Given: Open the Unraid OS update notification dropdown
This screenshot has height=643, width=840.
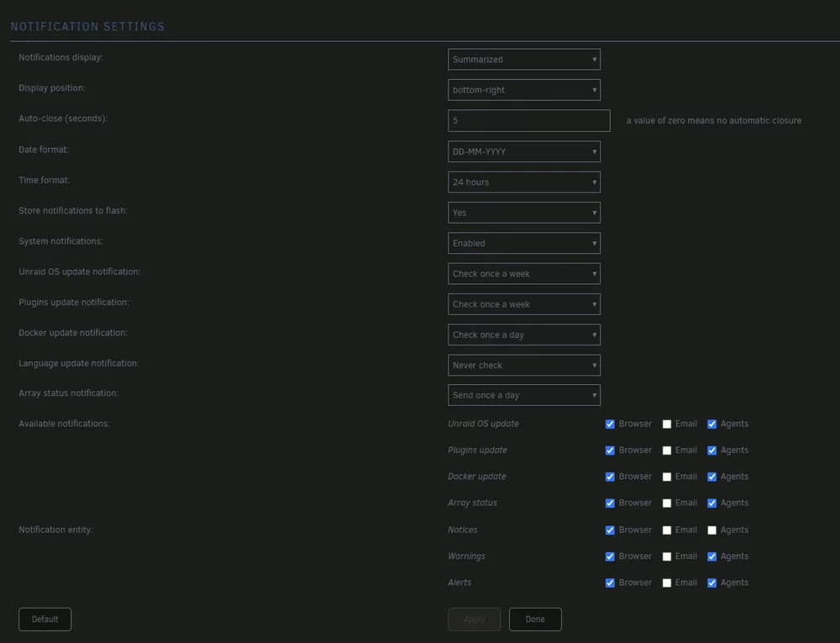Looking at the screenshot, I should (524, 274).
